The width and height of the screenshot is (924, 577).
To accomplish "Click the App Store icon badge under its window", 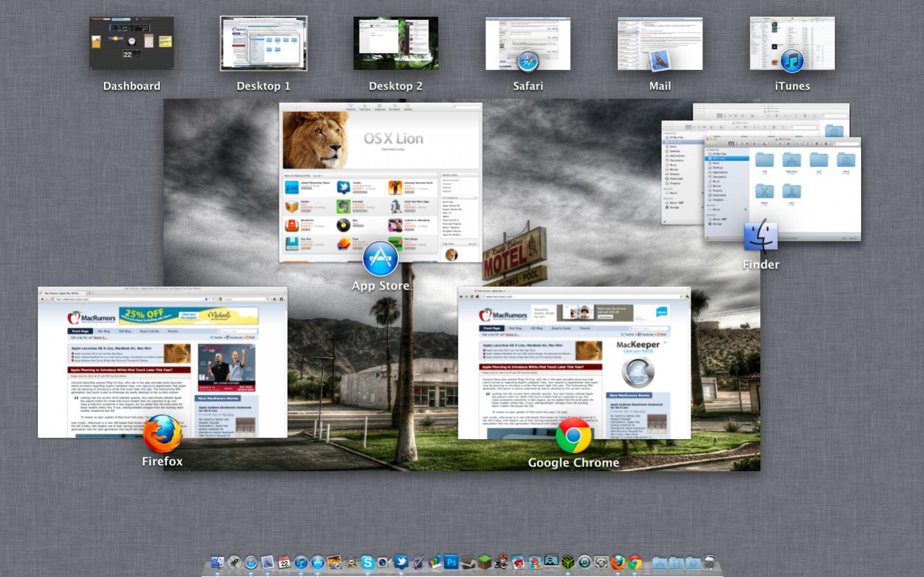I will click(x=380, y=259).
